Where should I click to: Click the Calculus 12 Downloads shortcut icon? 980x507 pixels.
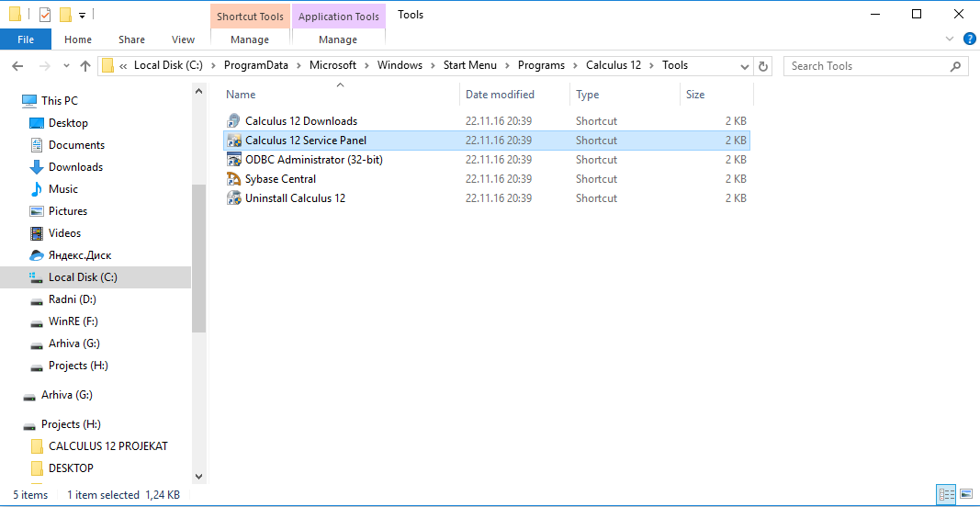[233, 121]
